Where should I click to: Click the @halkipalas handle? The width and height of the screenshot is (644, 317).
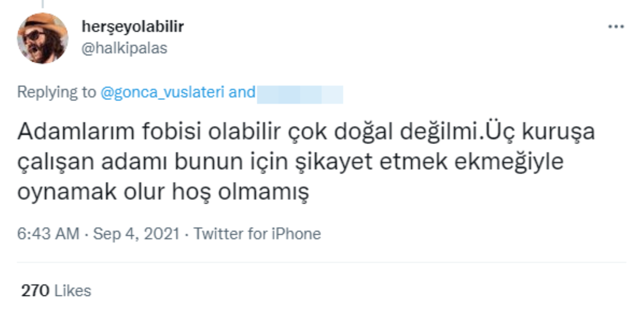coord(124,48)
